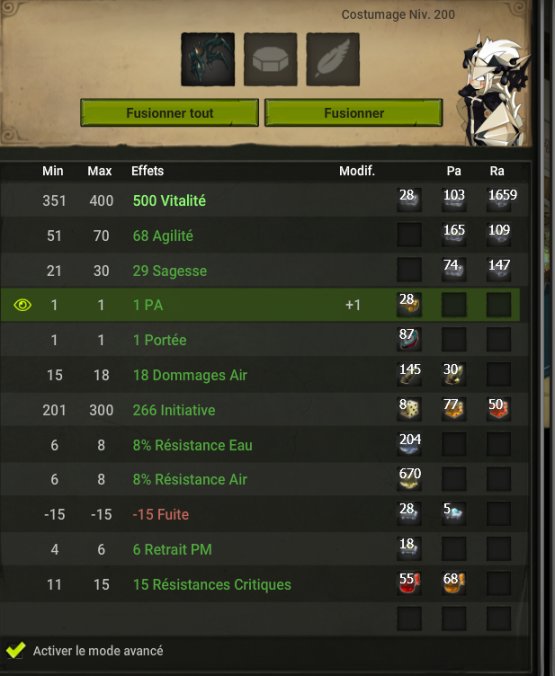This screenshot has width=555, height=676.
Task: Click the PA rune with quantity 28
Action: (x=409, y=304)
